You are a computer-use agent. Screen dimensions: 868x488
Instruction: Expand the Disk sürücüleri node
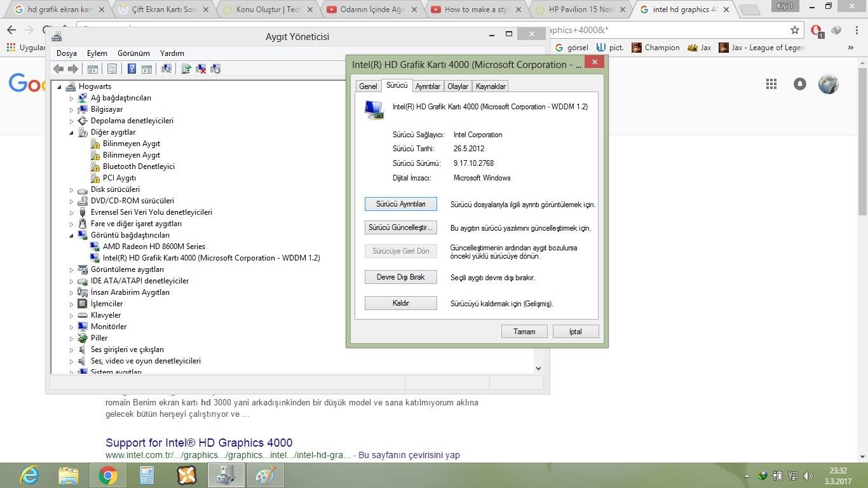click(72, 189)
